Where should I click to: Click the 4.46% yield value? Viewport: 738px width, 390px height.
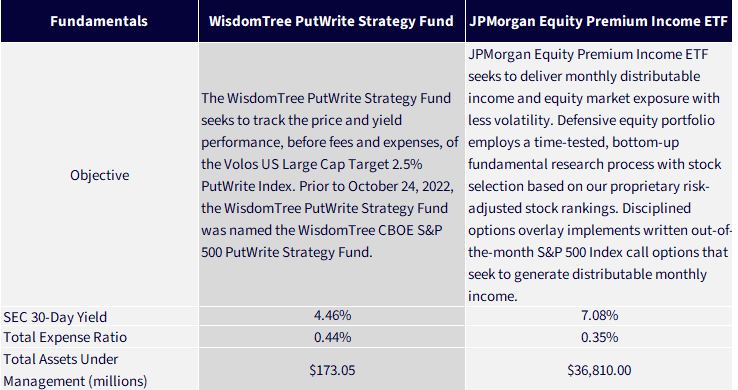click(332, 315)
